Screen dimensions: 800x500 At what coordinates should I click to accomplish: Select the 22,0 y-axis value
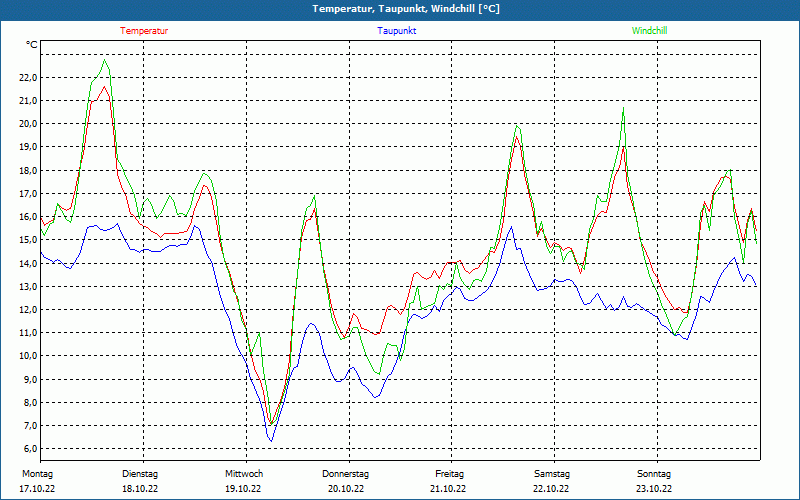[29, 78]
